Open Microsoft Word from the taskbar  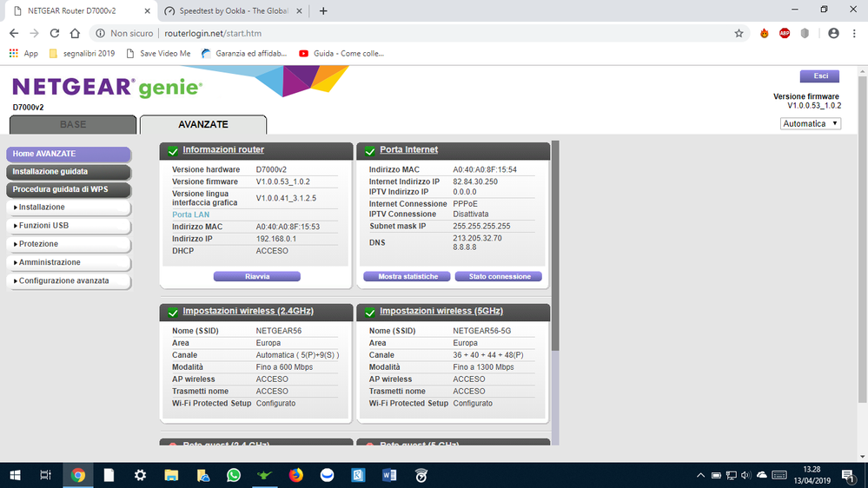pyautogui.click(x=389, y=475)
